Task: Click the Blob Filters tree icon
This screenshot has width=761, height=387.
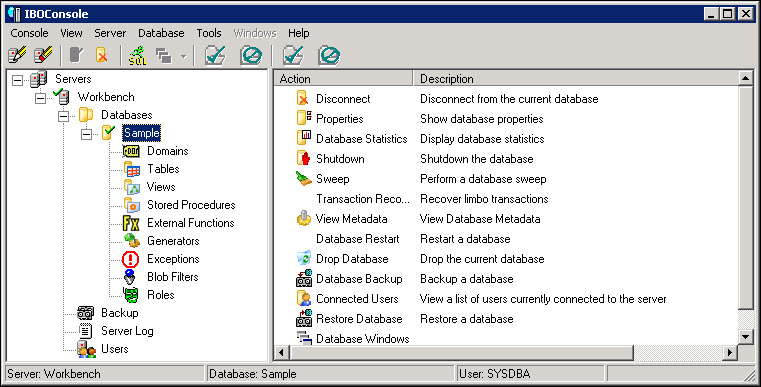Action: 130,277
